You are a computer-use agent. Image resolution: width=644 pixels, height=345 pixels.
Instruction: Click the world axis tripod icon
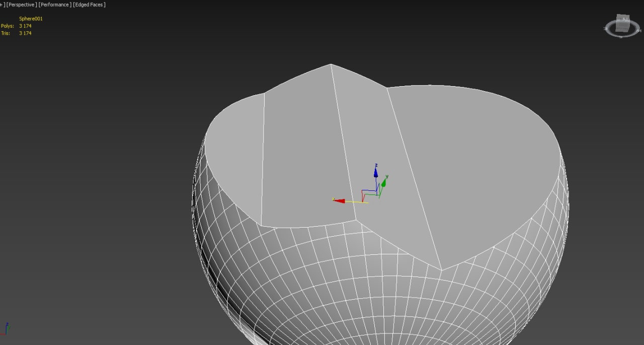click(x=6, y=328)
